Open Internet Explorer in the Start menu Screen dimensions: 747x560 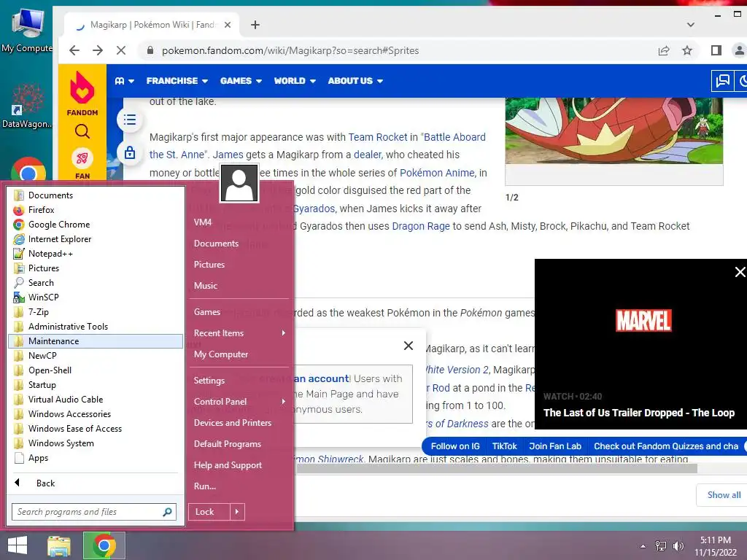(60, 239)
